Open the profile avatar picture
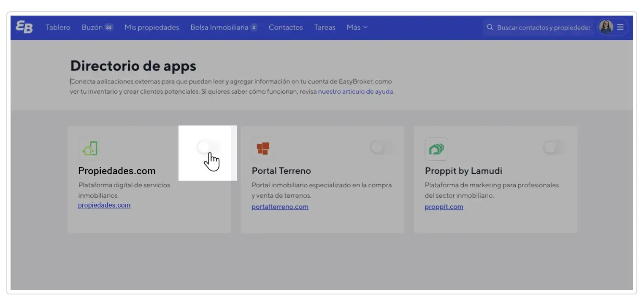This screenshot has height=302, width=644. 606,27
